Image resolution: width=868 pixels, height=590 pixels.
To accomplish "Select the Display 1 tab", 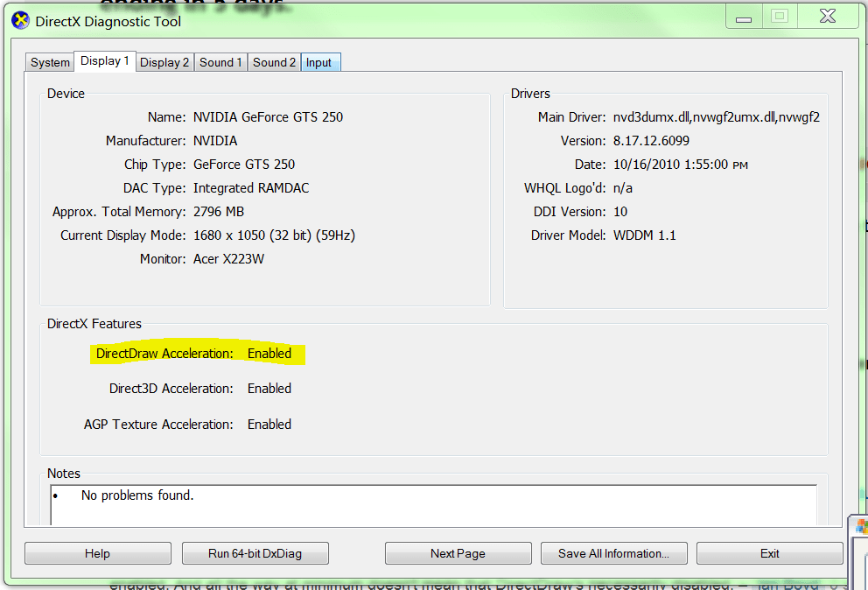I will coord(105,61).
